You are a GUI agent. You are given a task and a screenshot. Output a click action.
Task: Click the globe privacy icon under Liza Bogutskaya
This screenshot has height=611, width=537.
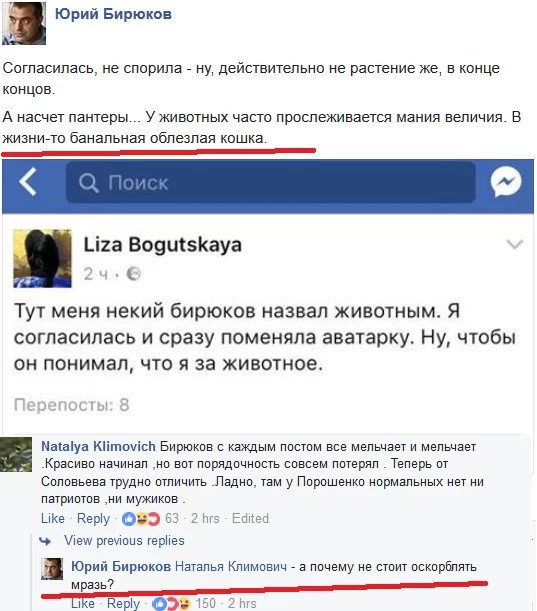[133, 274]
